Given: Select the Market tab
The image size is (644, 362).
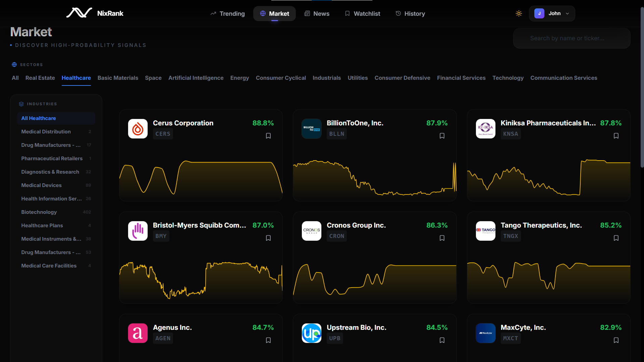Looking at the screenshot, I should click(x=274, y=13).
